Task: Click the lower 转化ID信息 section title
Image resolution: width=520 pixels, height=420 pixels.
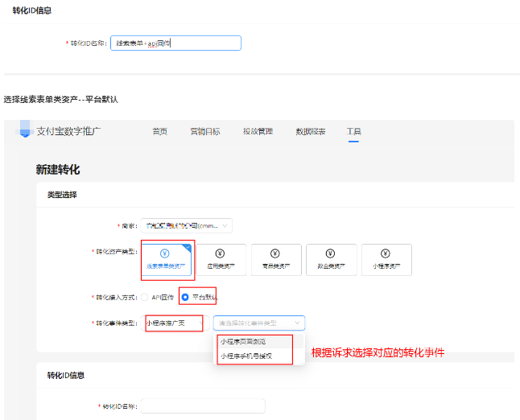Action: pos(66,375)
